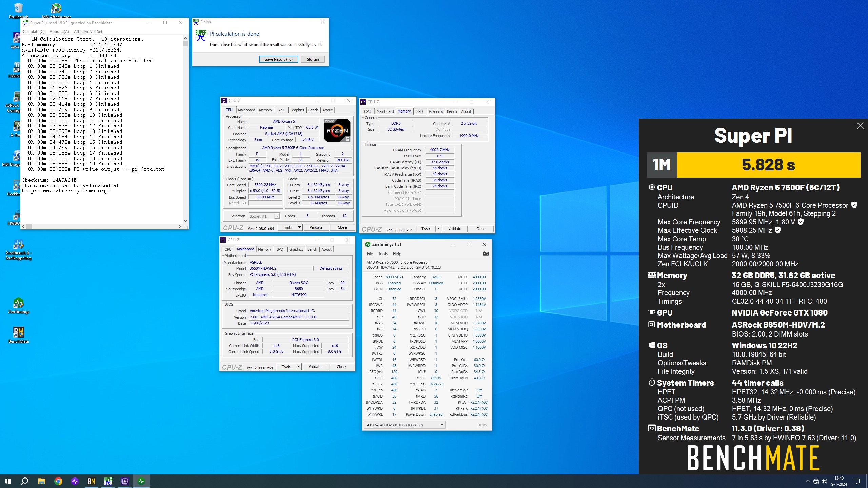Open Chrome from the taskbar

[58, 481]
